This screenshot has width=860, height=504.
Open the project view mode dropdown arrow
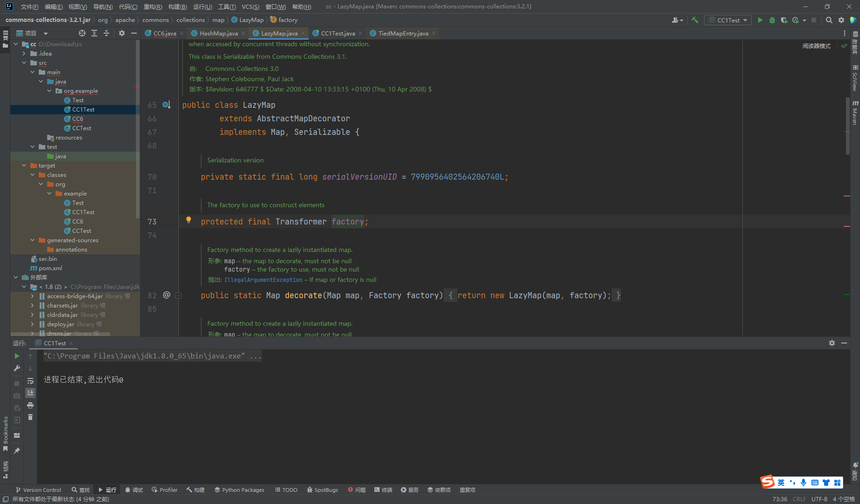tap(46, 34)
